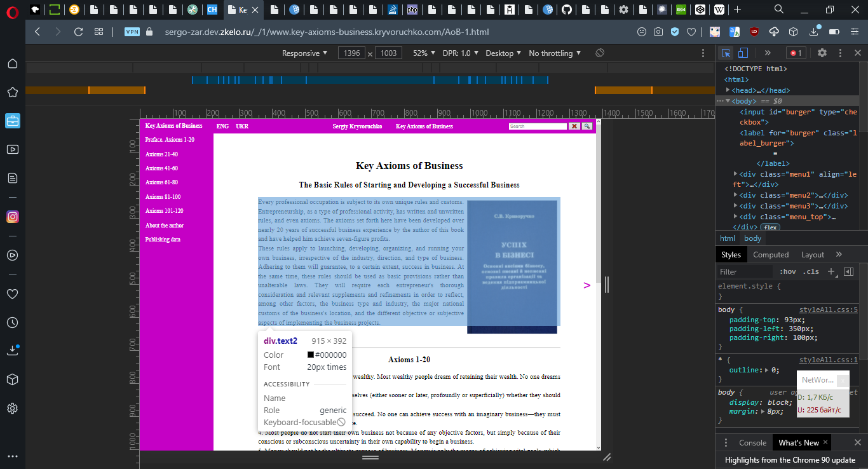
Task: Take a snapshot using the camera icon in the address bar
Action: (x=658, y=32)
